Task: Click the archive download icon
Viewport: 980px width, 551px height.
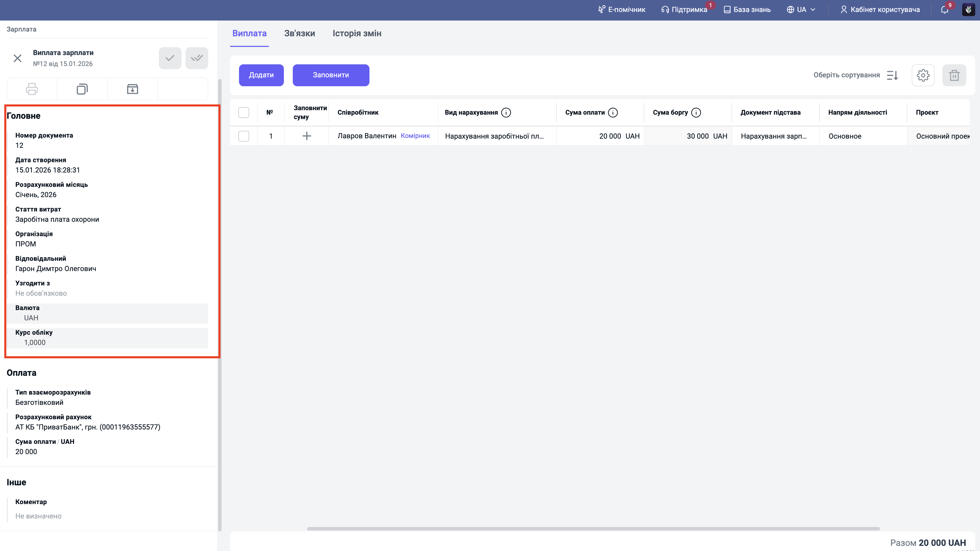Action: (x=133, y=89)
